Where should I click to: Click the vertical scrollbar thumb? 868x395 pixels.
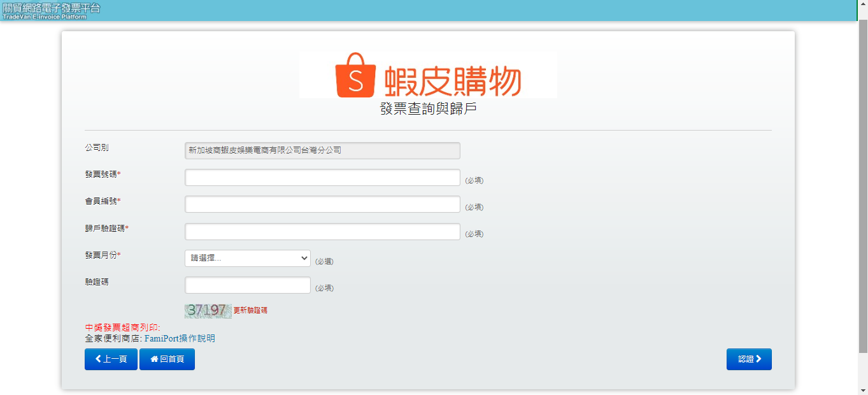tap(863, 185)
